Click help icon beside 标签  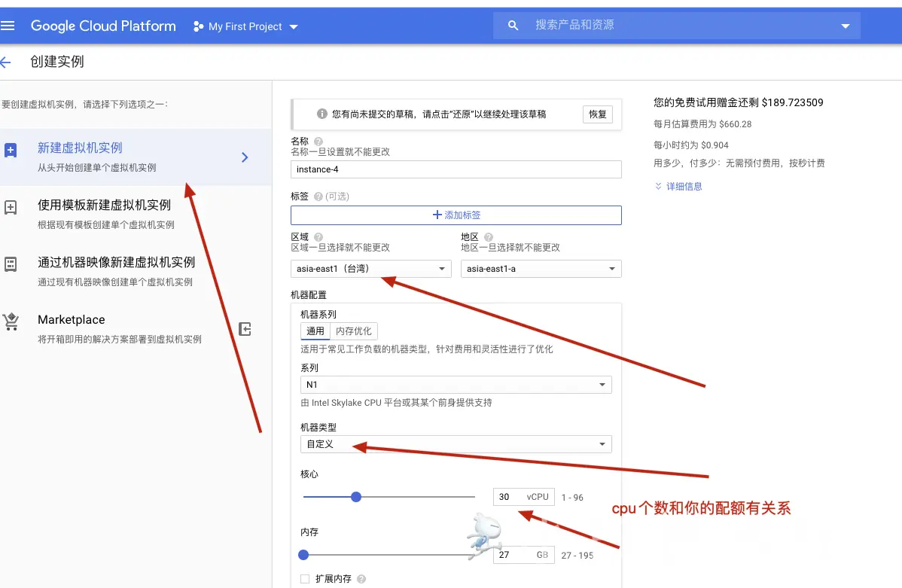pyautogui.click(x=318, y=197)
